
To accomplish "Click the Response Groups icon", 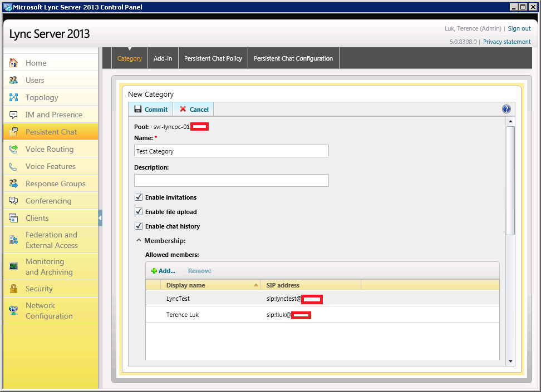I will 13,183.
